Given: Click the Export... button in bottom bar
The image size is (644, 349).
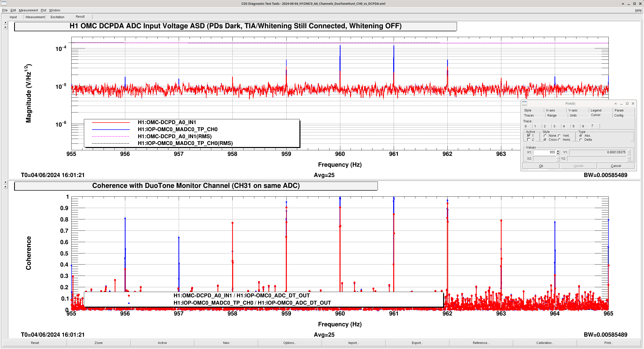Looking at the screenshot, I should click(417, 343).
